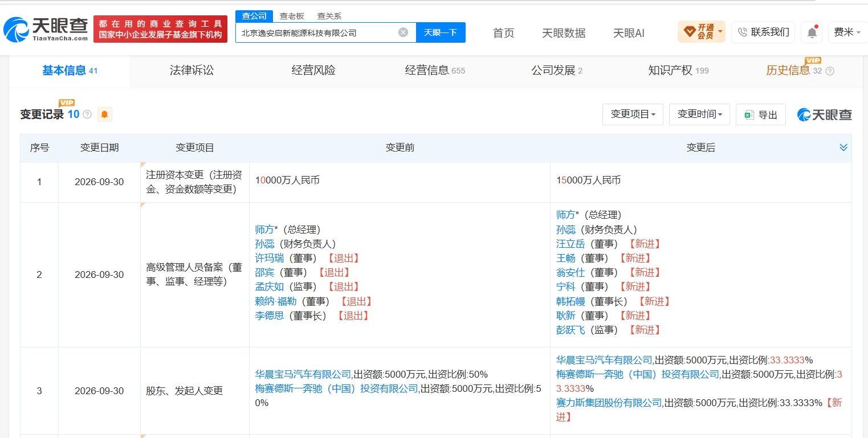The width and height of the screenshot is (868, 438).
Task: Click the 天眼一下 search button
Action: point(441,32)
